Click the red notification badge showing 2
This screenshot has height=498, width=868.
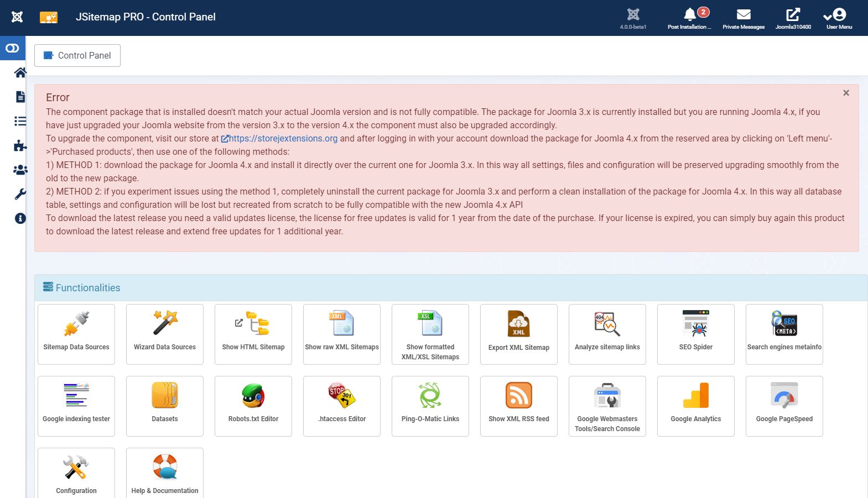coord(703,12)
